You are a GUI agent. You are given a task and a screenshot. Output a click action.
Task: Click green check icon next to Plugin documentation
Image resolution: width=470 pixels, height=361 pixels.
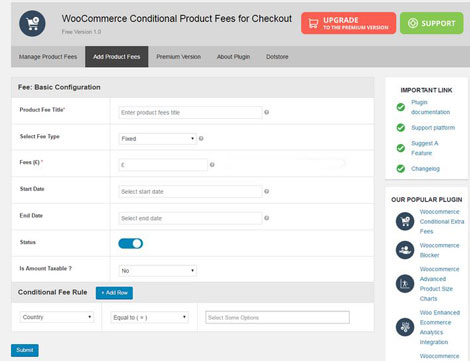tap(401, 107)
